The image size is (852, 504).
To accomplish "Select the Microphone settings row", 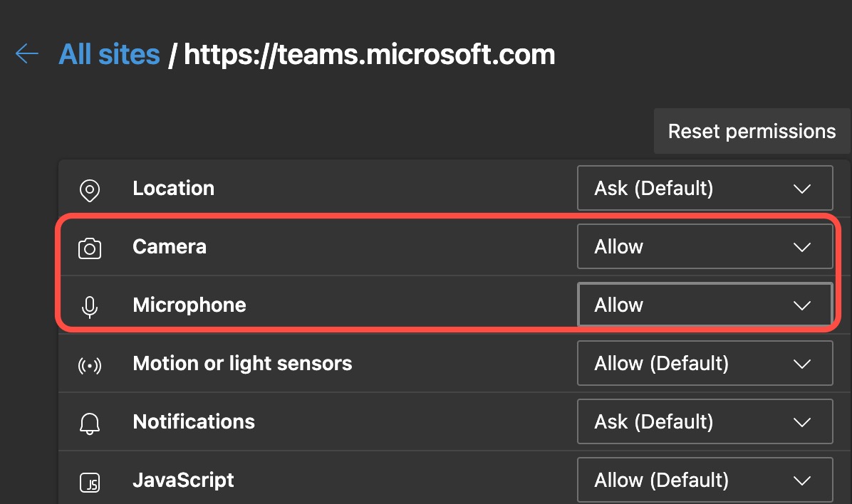I will 321,305.
